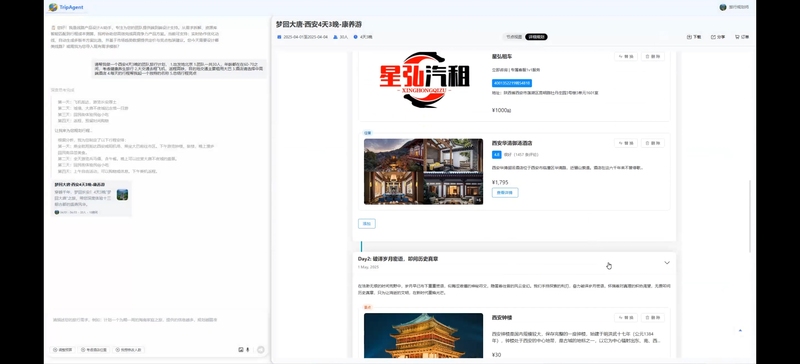Click 替换 on the 星弘租车 card
800x364 pixels.
626,56
